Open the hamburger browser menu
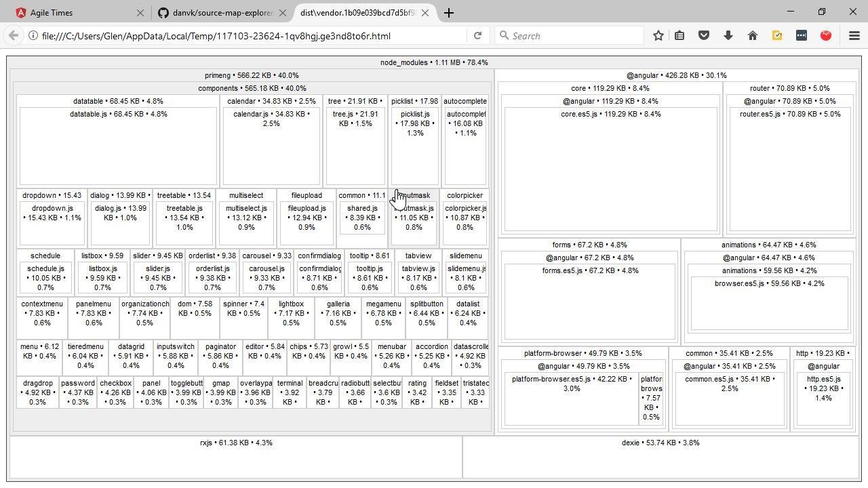868x488 pixels. tap(854, 35)
